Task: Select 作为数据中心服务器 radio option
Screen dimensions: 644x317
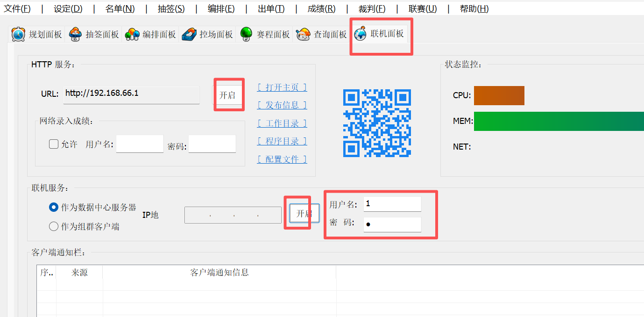Action: click(x=54, y=207)
